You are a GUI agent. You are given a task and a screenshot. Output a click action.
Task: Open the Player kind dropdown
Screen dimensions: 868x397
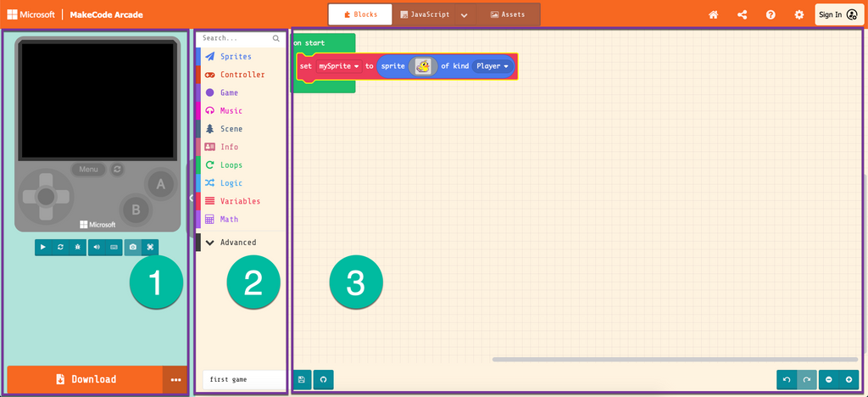tap(492, 66)
